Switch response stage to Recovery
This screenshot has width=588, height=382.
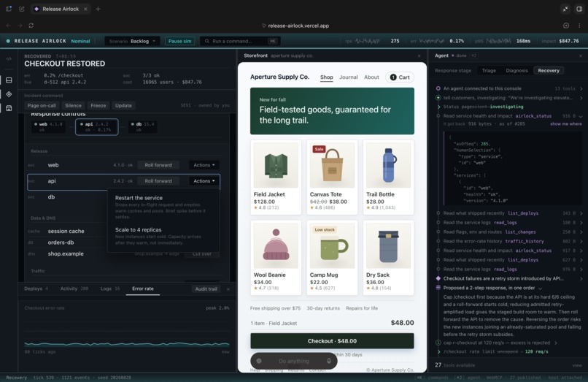[549, 70]
